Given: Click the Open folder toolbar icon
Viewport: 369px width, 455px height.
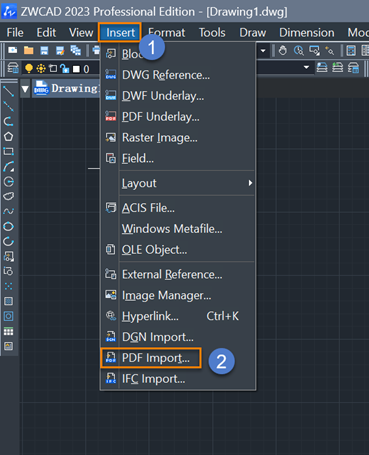Looking at the screenshot, I should tap(28, 50).
